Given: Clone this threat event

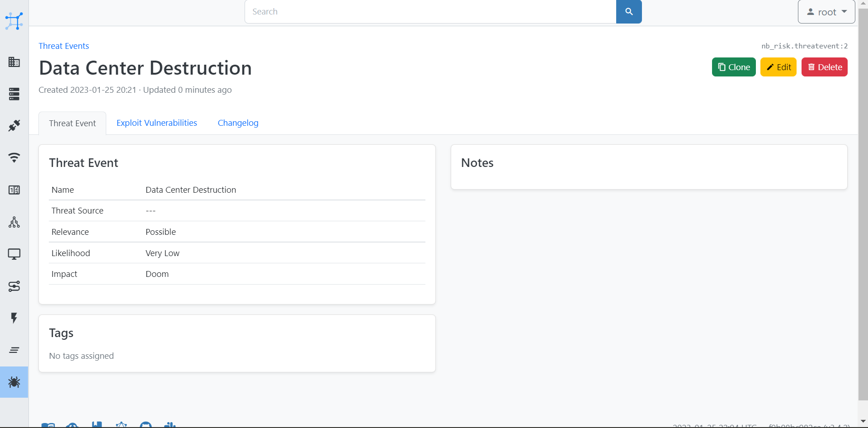Looking at the screenshot, I should (x=734, y=67).
